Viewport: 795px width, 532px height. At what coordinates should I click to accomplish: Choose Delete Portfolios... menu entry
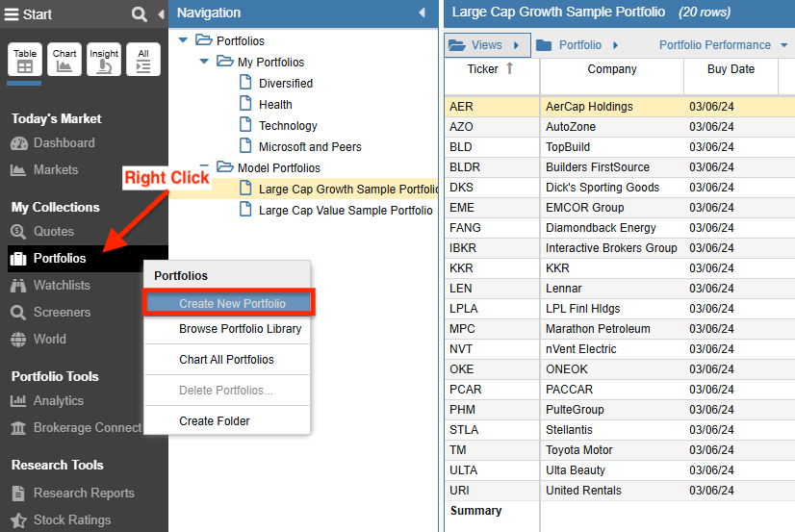click(227, 391)
